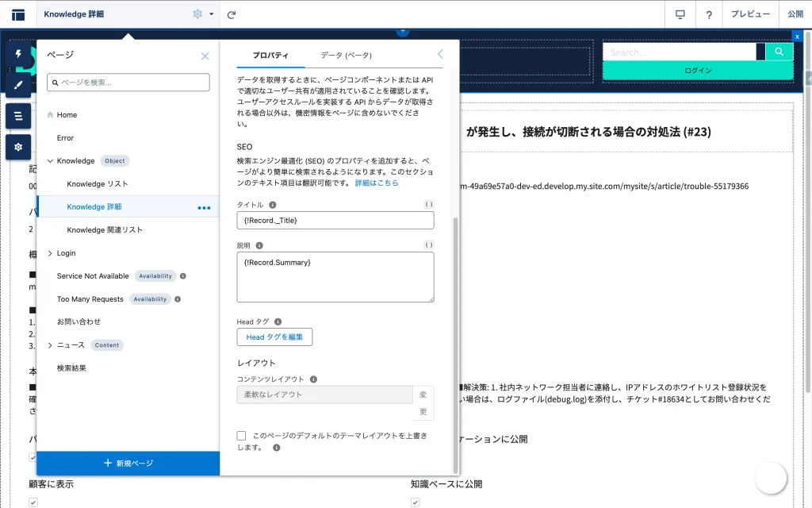This screenshot has height=508, width=812.
Task: Click the desktop view mode icon
Action: click(680, 14)
